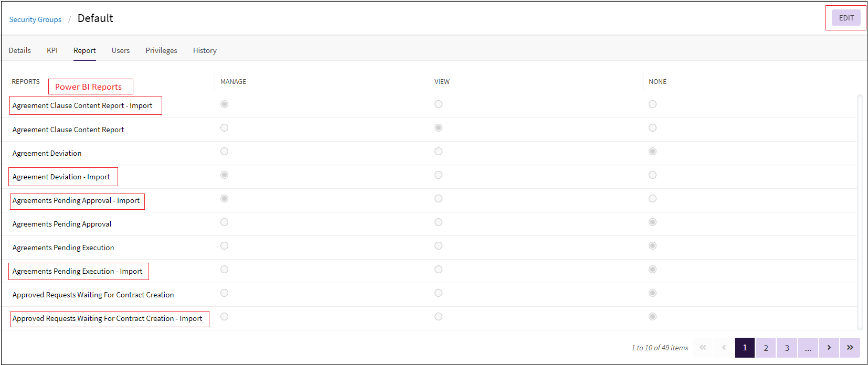Set Agreement Deviation to Manage

click(x=224, y=152)
